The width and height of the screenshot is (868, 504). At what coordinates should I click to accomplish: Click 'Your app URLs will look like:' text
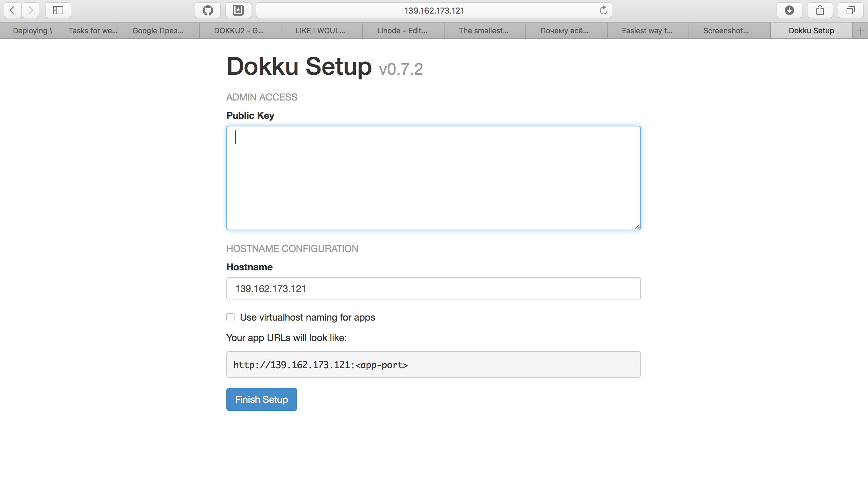click(287, 338)
